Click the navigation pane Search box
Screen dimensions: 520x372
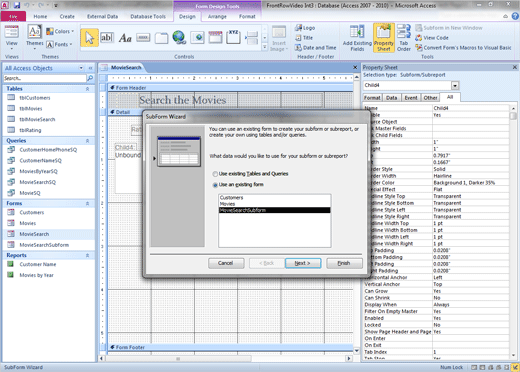click(x=45, y=78)
